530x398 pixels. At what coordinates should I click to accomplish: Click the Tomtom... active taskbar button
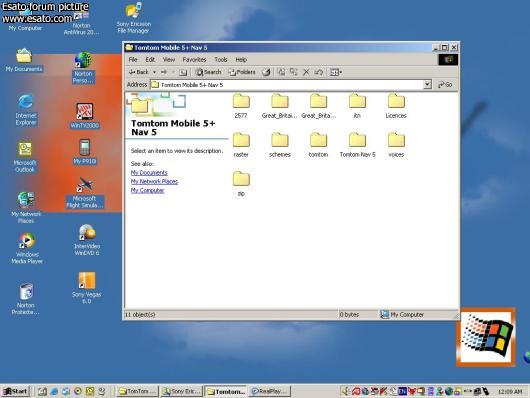pos(226,391)
